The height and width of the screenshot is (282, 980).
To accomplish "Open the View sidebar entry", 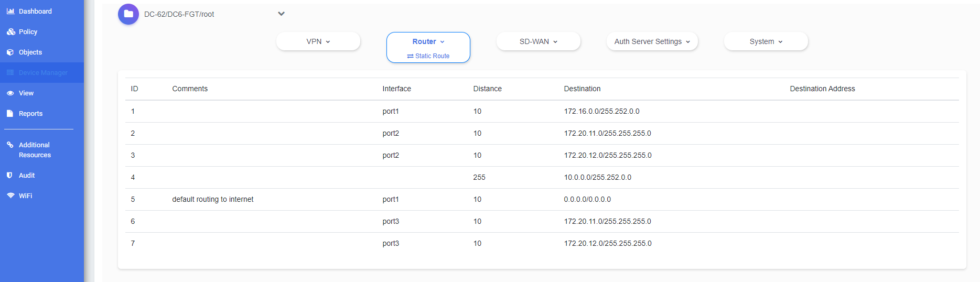I will [x=42, y=93].
